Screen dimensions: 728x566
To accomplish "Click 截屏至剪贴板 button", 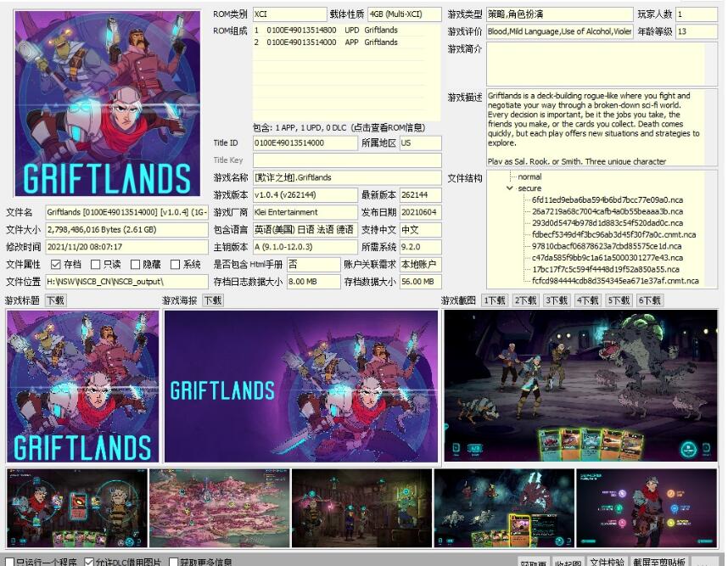I will coord(658,562).
